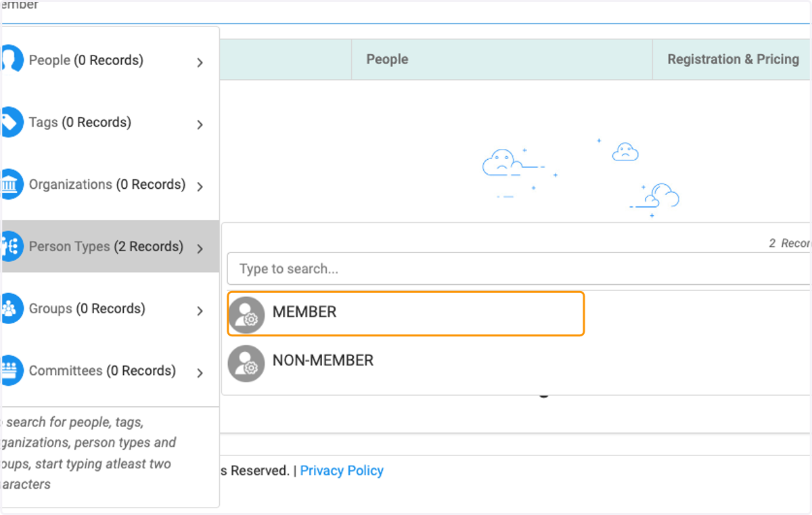Expand the People records chevron
This screenshot has height=515, width=812.
200,62
